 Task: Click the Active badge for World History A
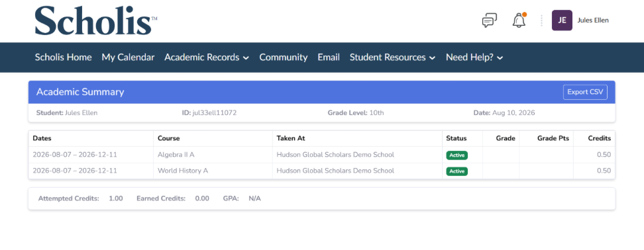click(x=456, y=171)
